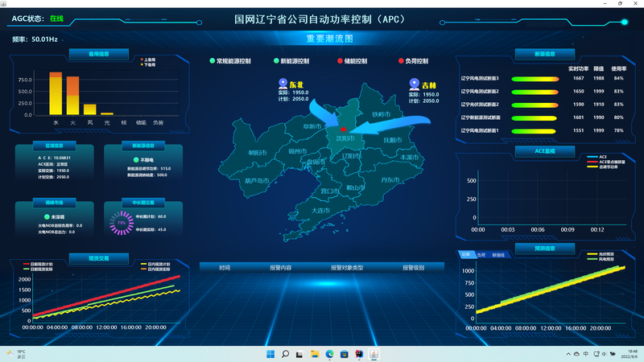Click the 备用信息 panel header button
644x362 pixels.
click(x=99, y=54)
